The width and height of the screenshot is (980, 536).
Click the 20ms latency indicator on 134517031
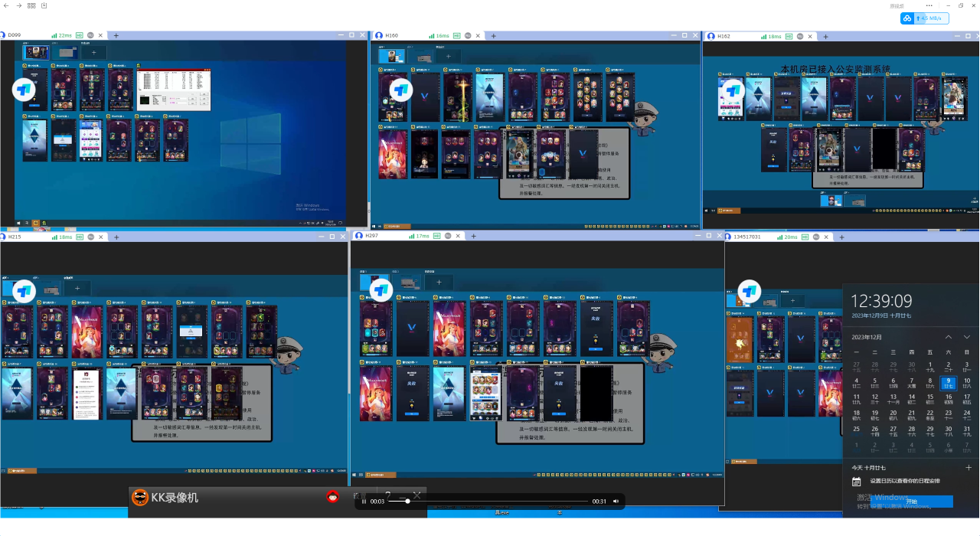[x=786, y=237]
